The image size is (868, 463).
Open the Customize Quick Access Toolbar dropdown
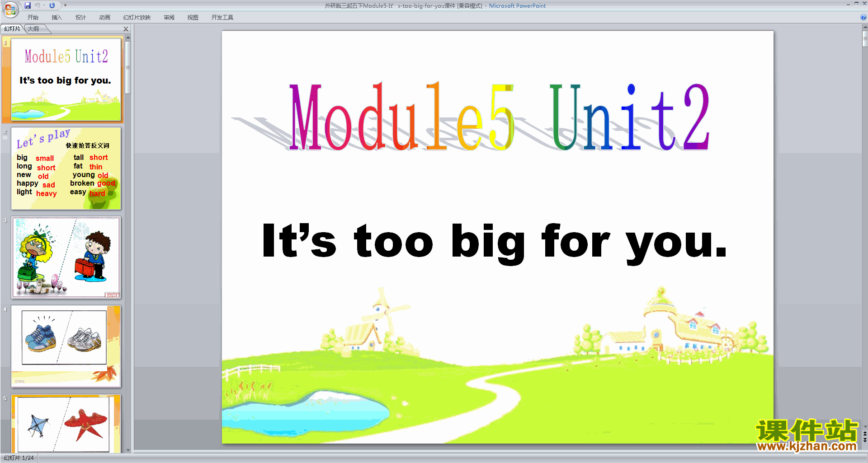click(x=65, y=5)
